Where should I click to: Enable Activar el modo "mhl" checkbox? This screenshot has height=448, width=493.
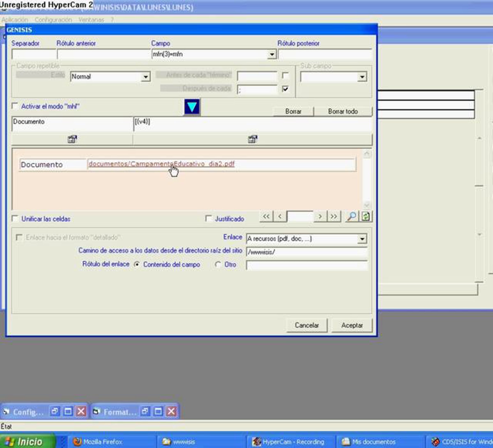[15, 106]
